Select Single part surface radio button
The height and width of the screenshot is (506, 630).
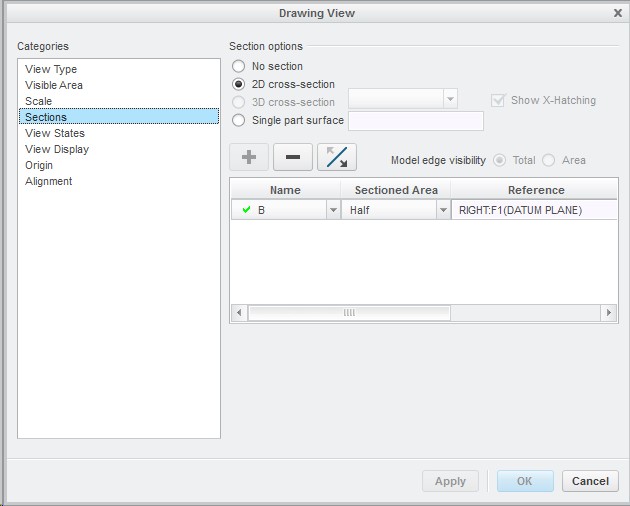(x=238, y=120)
